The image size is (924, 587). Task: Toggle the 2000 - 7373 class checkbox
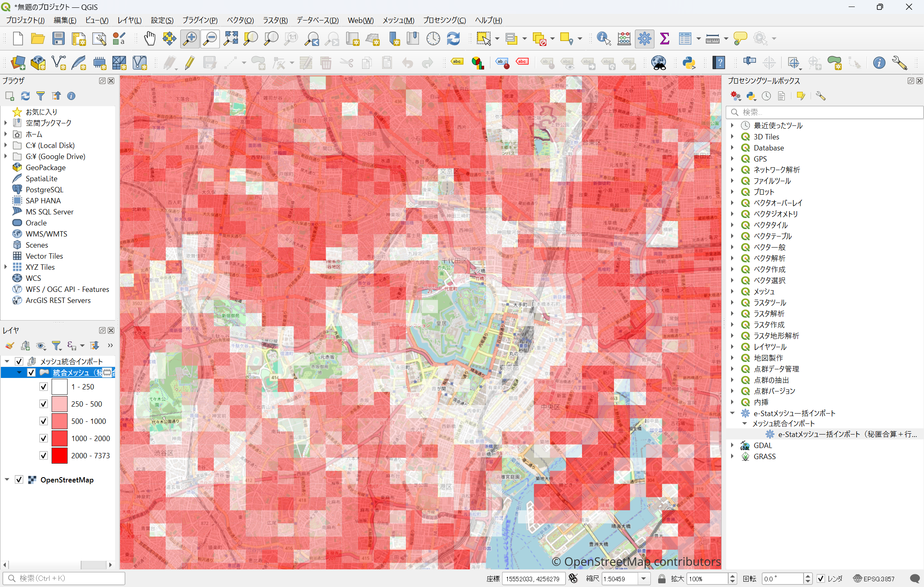click(x=44, y=455)
